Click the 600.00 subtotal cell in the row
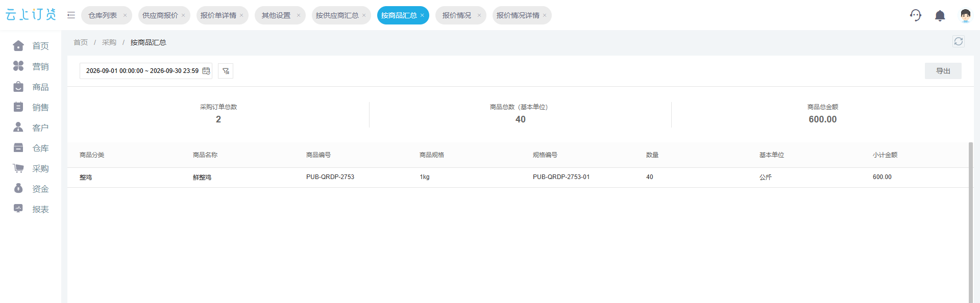Screen dimensions: 980x303 [882, 177]
